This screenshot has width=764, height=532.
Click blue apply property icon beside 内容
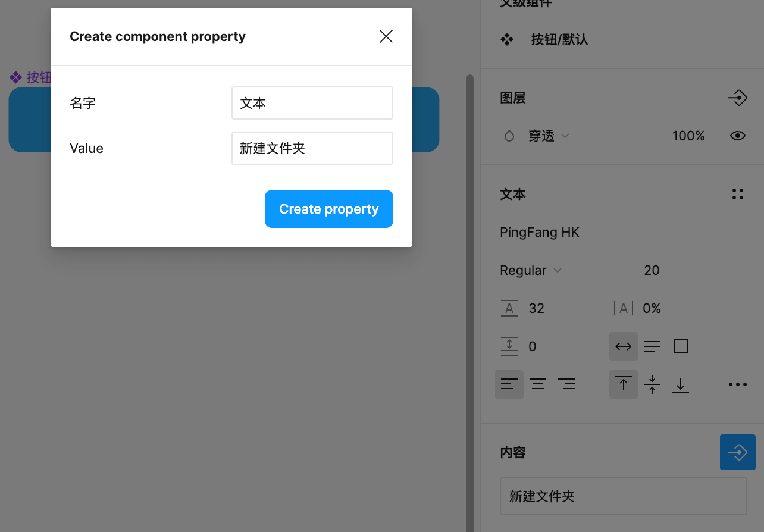tap(737, 452)
